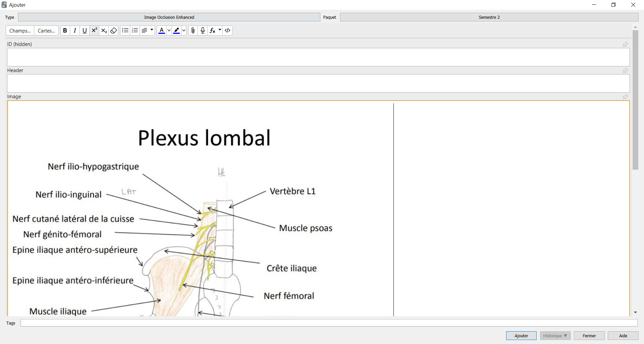Change note type Image Occlusion Enhanced
644x344 pixels.
169,17
